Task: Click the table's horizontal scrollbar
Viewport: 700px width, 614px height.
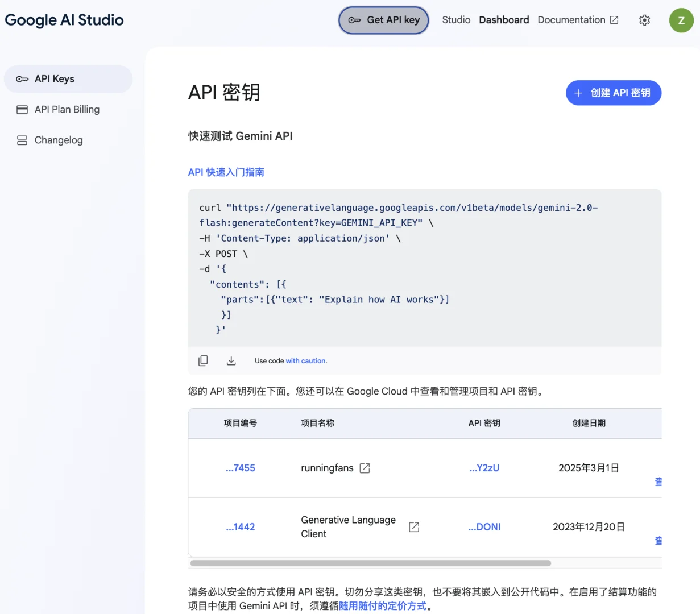Action: [371, 563]
